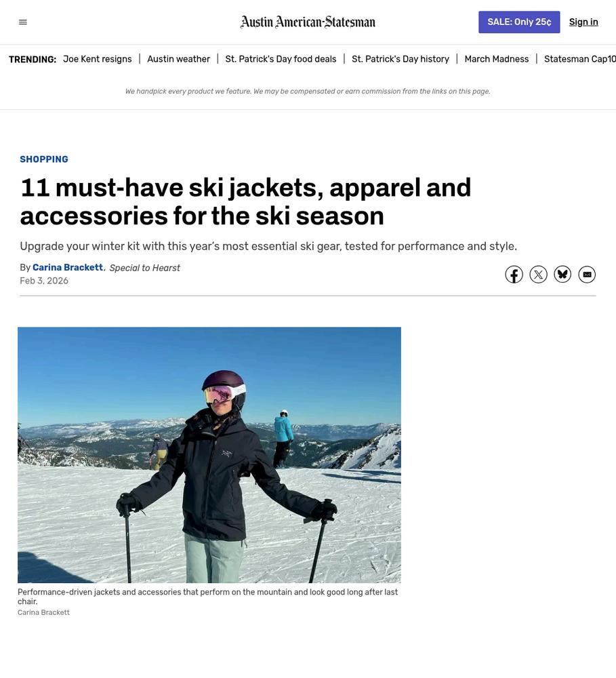Share article via email icon
This screenshot has width=616, height=678.
(587, 275)
